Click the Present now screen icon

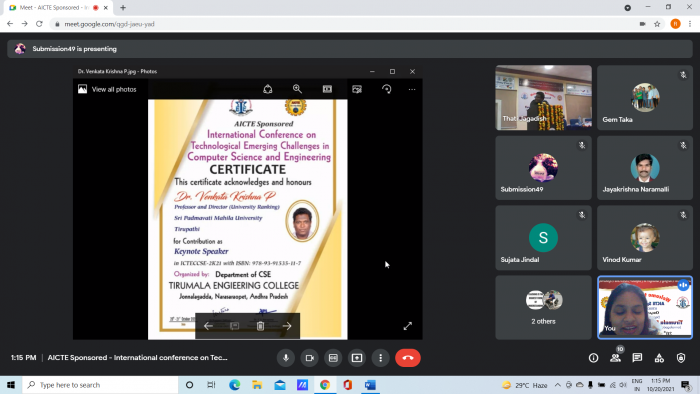pyautogui.click(x=357, y=358)
